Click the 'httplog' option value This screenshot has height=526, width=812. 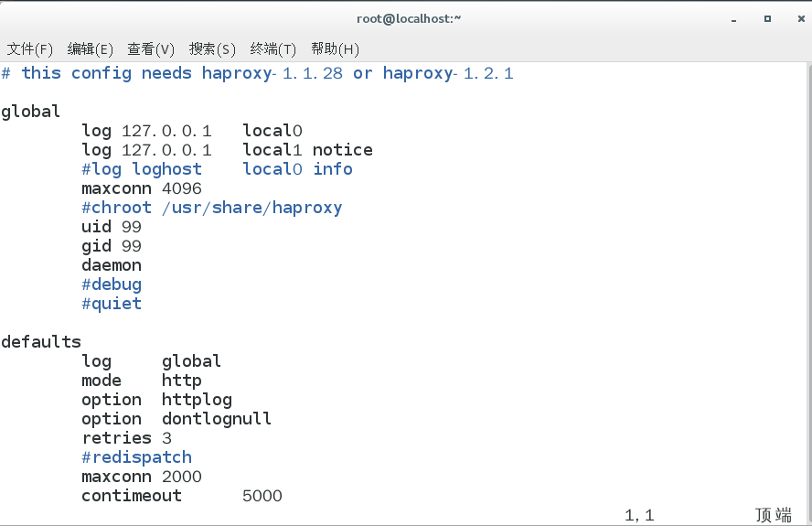(197, 400)
